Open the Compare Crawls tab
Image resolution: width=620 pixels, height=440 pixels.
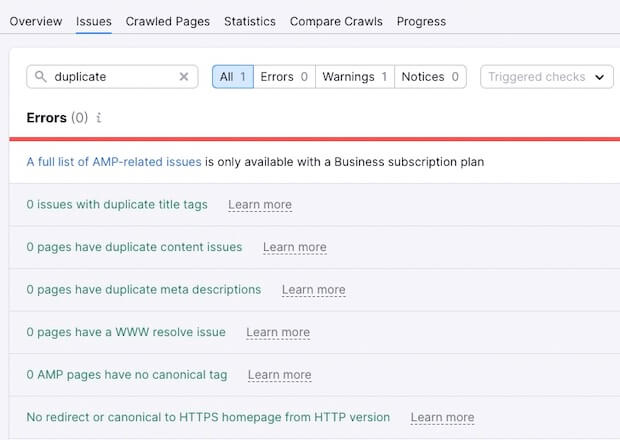[x=336, y=21]
